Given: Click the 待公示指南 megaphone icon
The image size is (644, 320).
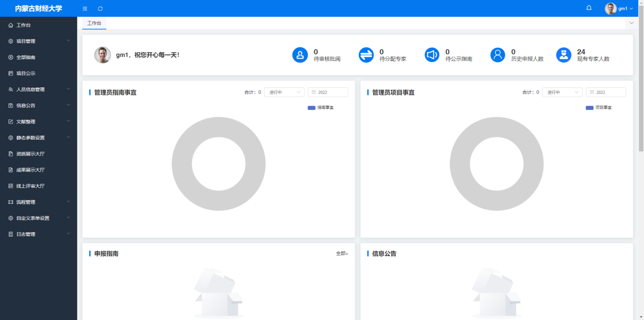Looking at the screenshot, I should tap(432, 55).
